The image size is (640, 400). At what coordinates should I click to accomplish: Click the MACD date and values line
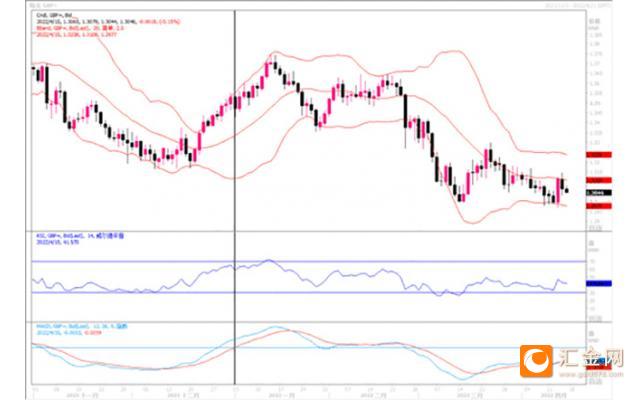coord(69,333)
